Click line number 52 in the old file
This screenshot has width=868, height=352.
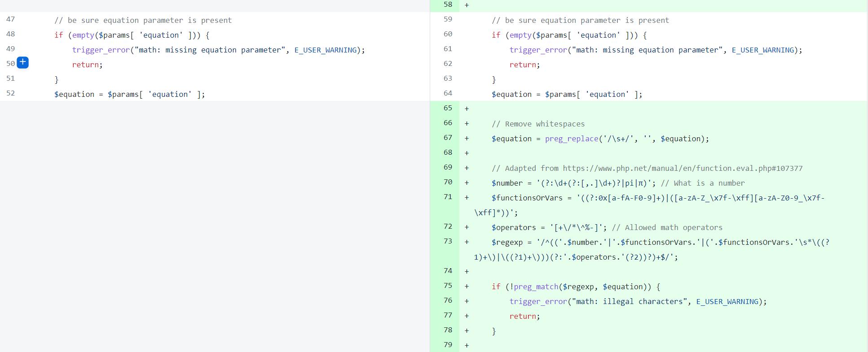pos(10,93)
